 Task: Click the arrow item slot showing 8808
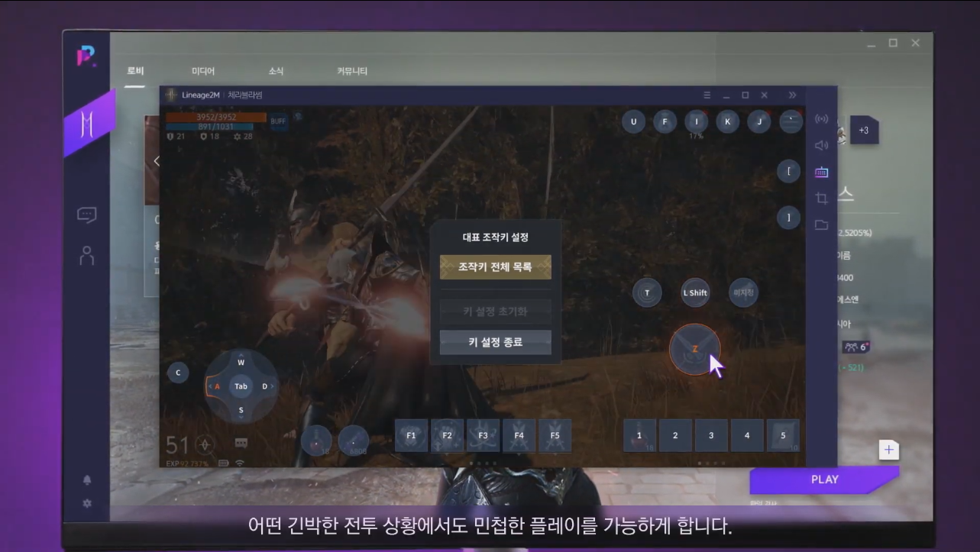click(x=354, y=440)
